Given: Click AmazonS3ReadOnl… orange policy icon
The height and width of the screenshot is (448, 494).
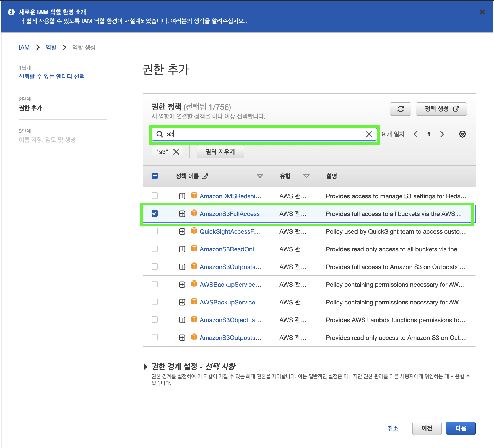Looking at the screenshot, I should click(194, 248).
